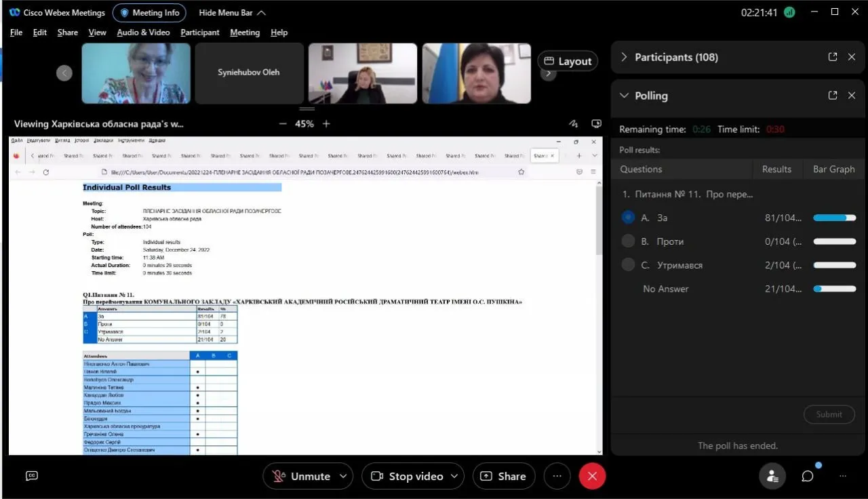Pop out the Polling panel

[x=833, y=96]
